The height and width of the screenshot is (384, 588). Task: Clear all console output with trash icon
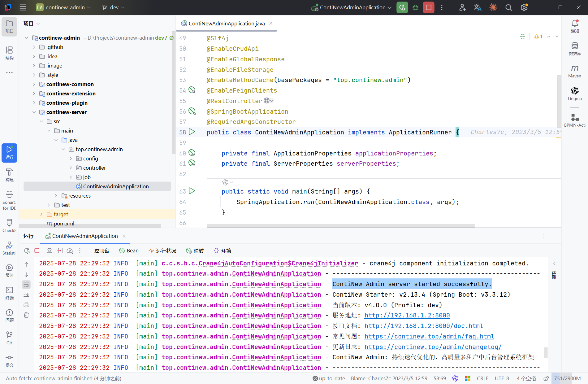pyautogui.click(x=26, y=315)
